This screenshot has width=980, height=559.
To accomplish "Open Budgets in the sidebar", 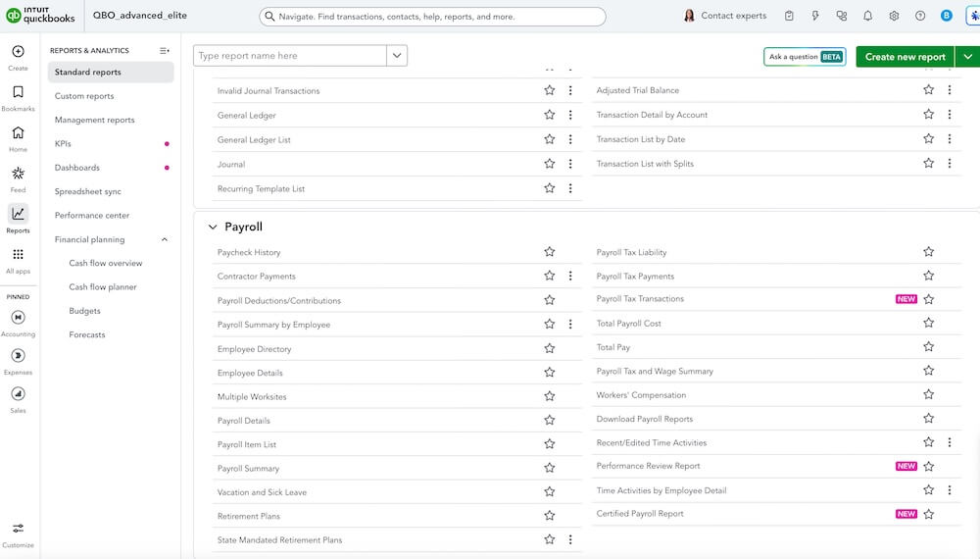I will pos(84,311).
